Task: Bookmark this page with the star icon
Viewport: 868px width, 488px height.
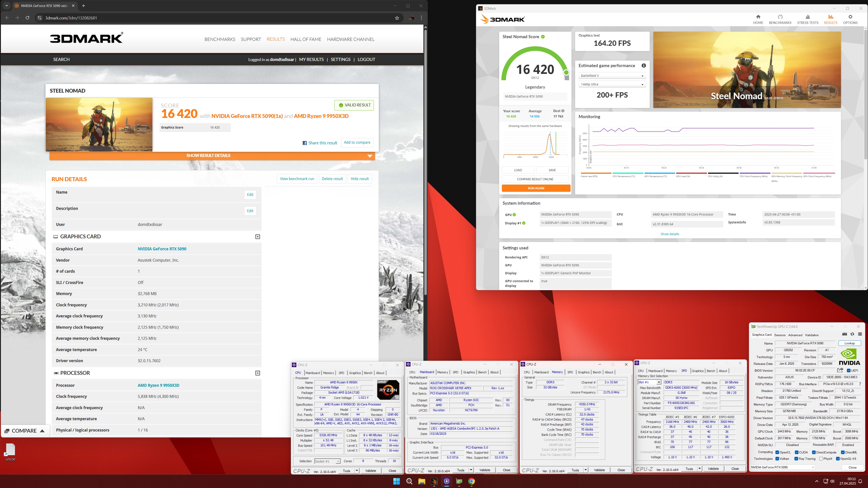Action: [397, 18]
